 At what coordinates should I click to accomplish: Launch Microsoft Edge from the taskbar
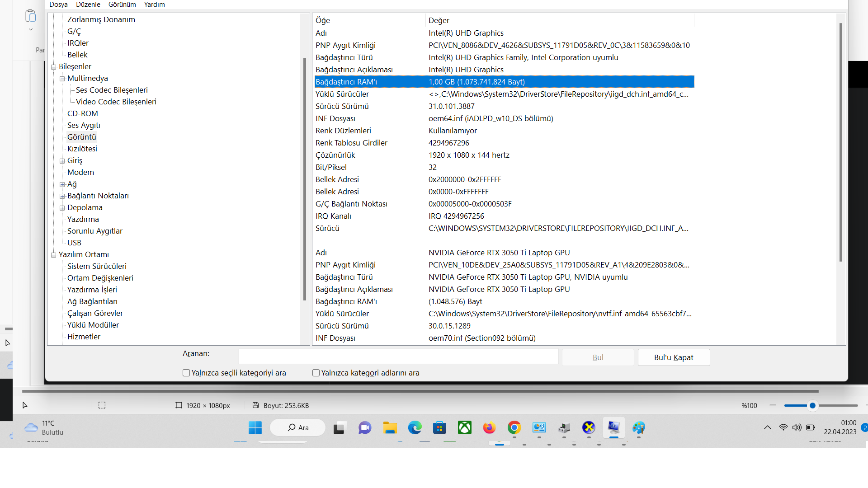(415, 427)
